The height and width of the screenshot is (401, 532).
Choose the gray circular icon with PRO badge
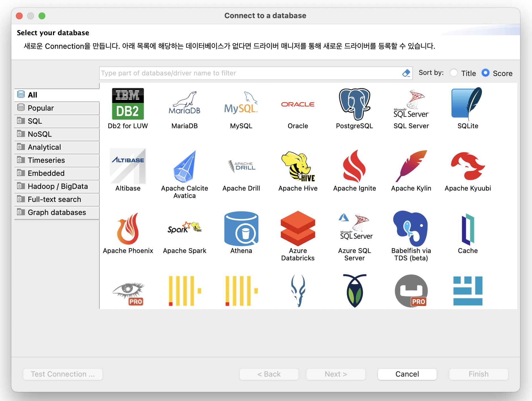tap(411, 291)
